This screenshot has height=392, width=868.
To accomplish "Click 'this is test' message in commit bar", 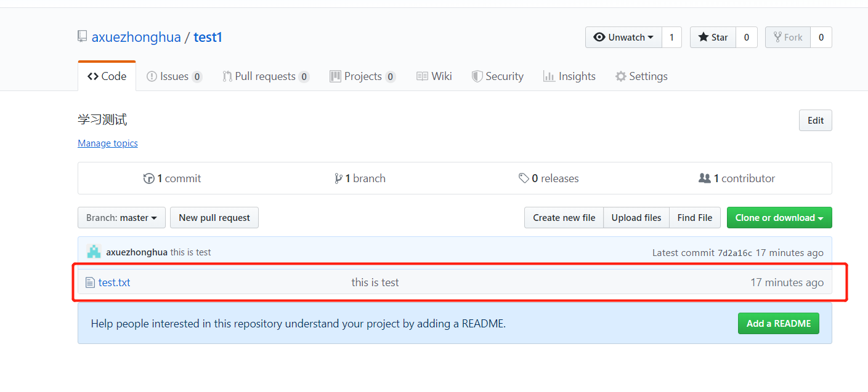I will (x=191, y=252).
